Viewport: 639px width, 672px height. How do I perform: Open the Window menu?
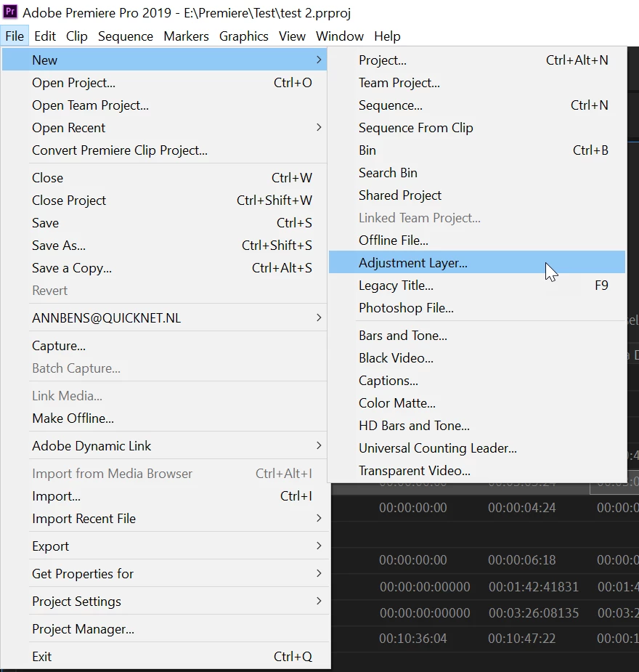340,36
